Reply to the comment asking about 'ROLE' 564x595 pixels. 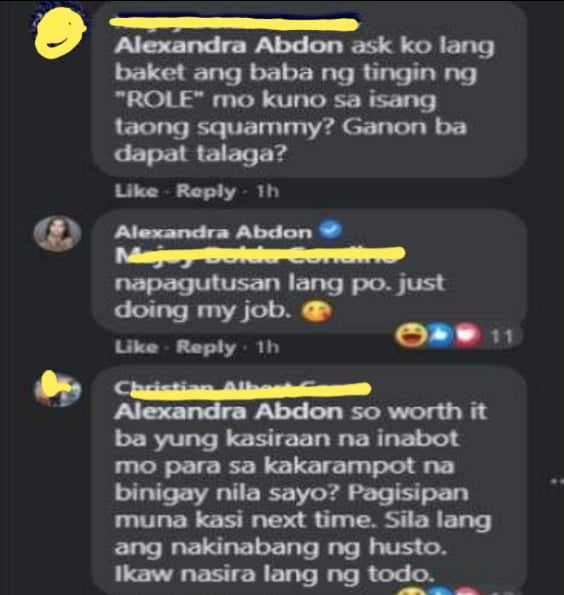(206, 191)
